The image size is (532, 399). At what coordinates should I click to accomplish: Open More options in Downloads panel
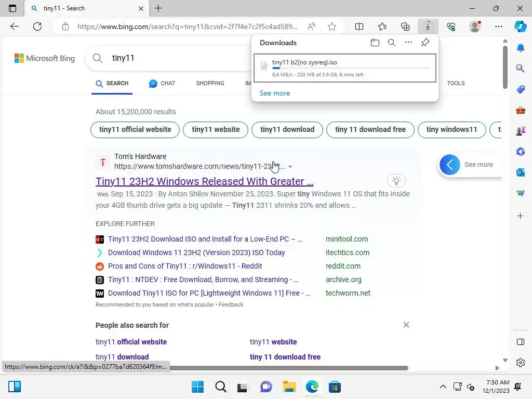pyautogui.click(x=408, y=43)
